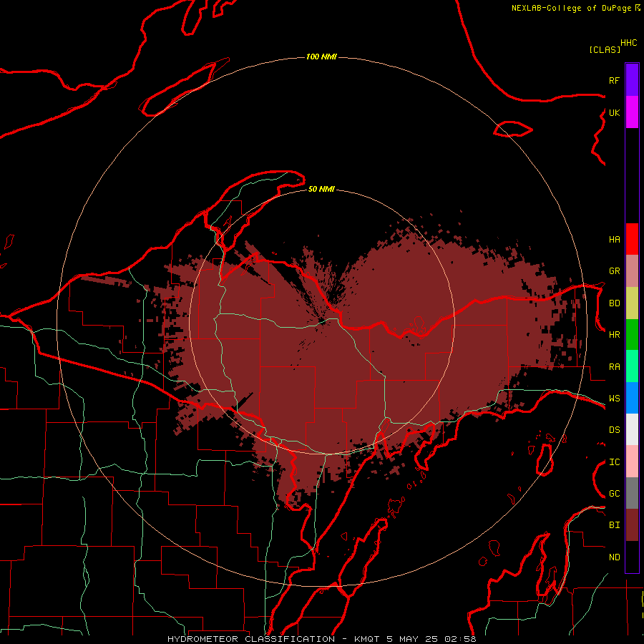Click the 5 MAY 25 date
The width and height of the screenshot is (644, 644).
coord(411,639)
